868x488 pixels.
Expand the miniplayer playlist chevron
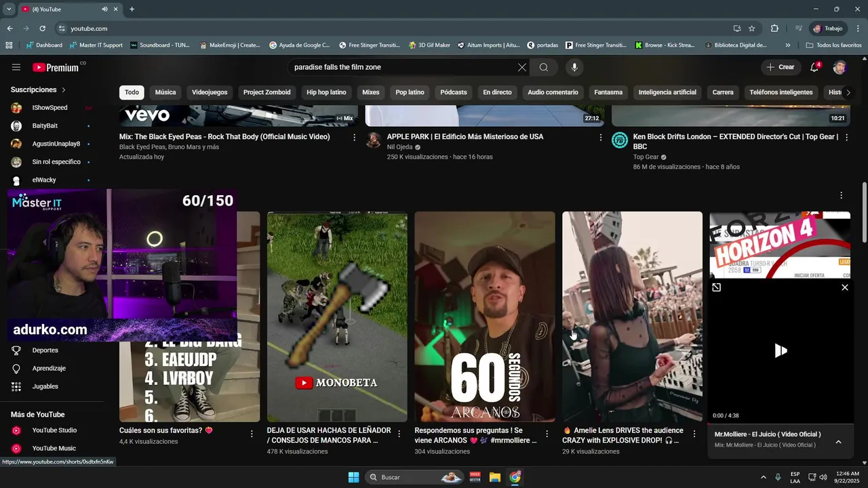click(838, 442)
